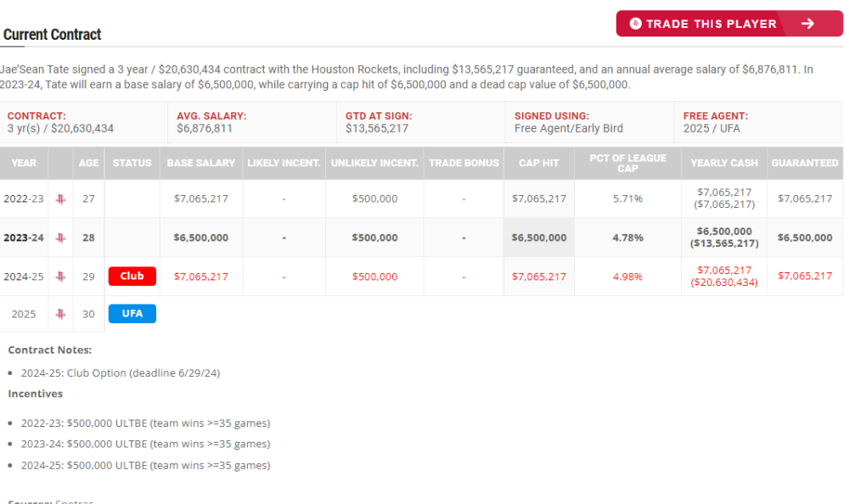
Task: Click the Rockets team logo in the 2024-25 row
Action: 60,277
